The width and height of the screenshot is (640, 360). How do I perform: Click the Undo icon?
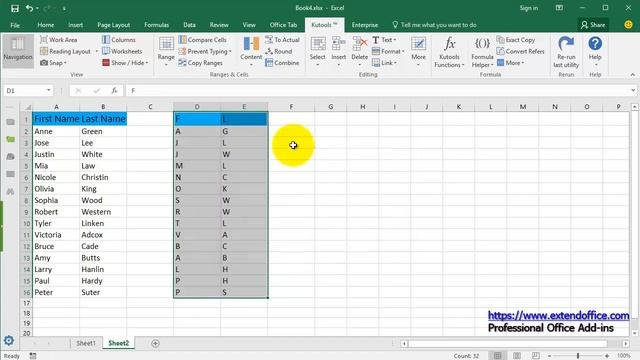pyautogui.click(x=29, y=8)
